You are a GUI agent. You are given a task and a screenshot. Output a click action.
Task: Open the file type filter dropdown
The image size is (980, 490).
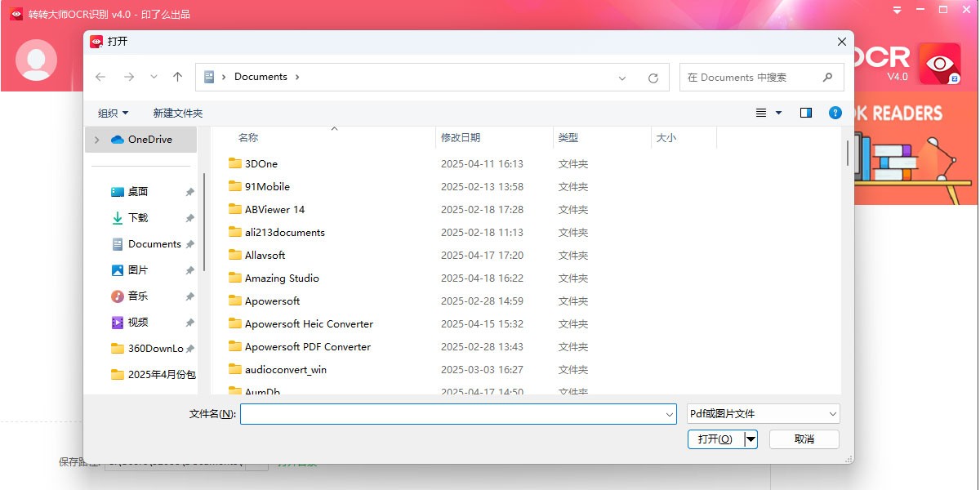click(763, 414)
